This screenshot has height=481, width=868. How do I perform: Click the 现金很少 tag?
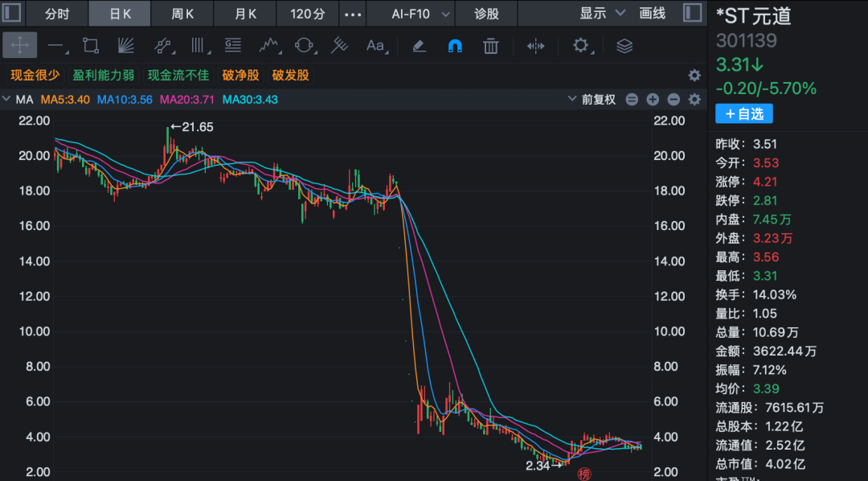35,76
